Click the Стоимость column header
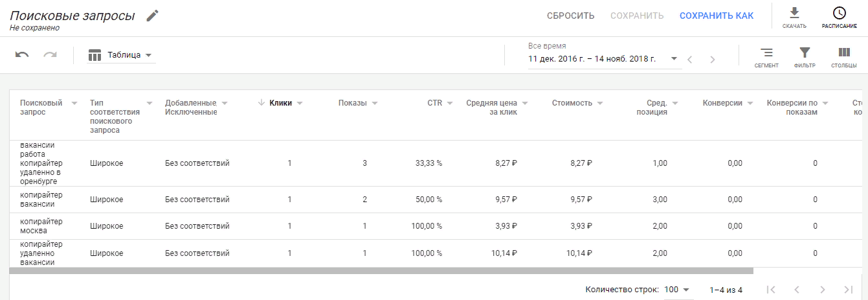Screen dimensions: 868x300 click(572, 102)
